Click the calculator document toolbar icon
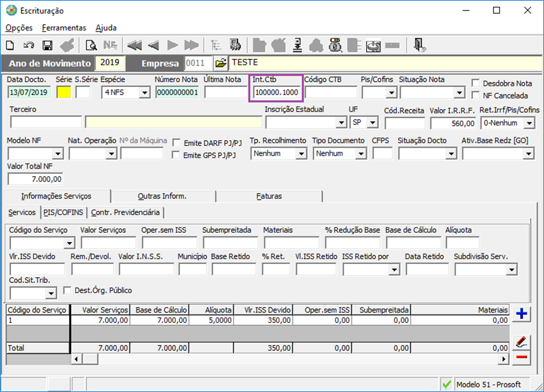 (x=235, y=45)
